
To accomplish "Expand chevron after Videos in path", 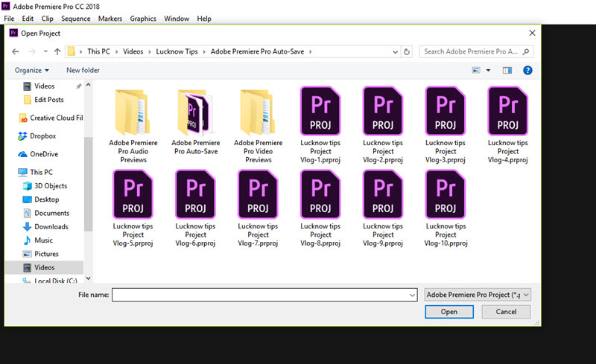I will pyautogui.click(x=150, y=51).
